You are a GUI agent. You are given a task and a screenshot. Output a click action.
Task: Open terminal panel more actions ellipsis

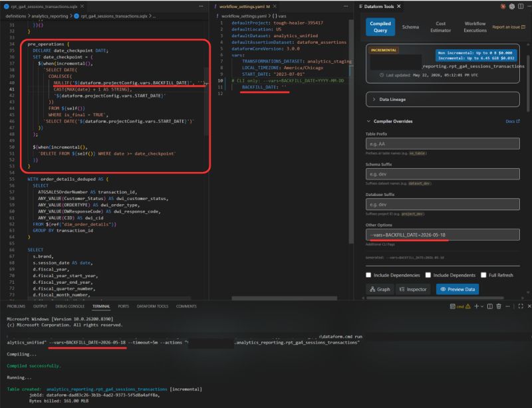[507, 306]
